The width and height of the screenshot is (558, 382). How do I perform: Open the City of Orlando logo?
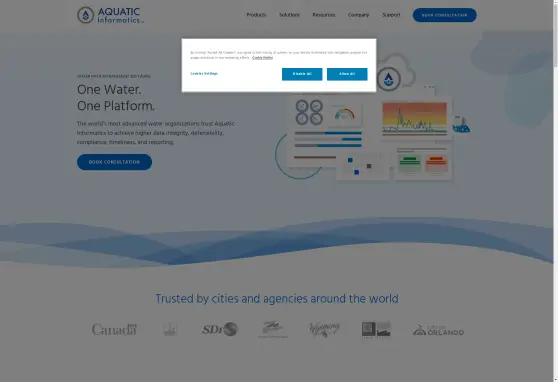click(438, 330)
